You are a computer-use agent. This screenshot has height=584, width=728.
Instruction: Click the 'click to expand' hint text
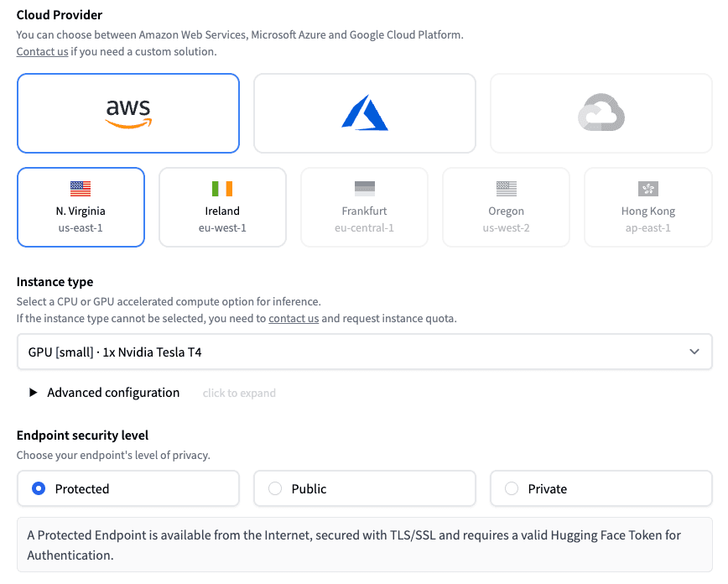239,393
